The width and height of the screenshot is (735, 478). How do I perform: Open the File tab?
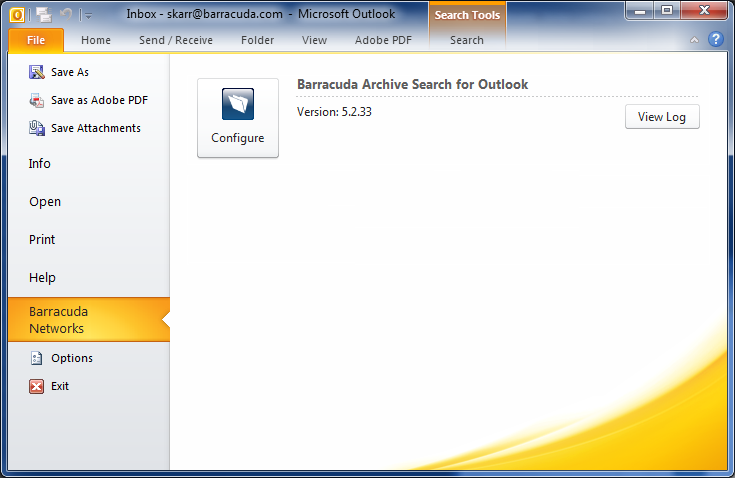pyautogui.click(x=36, y=40)
